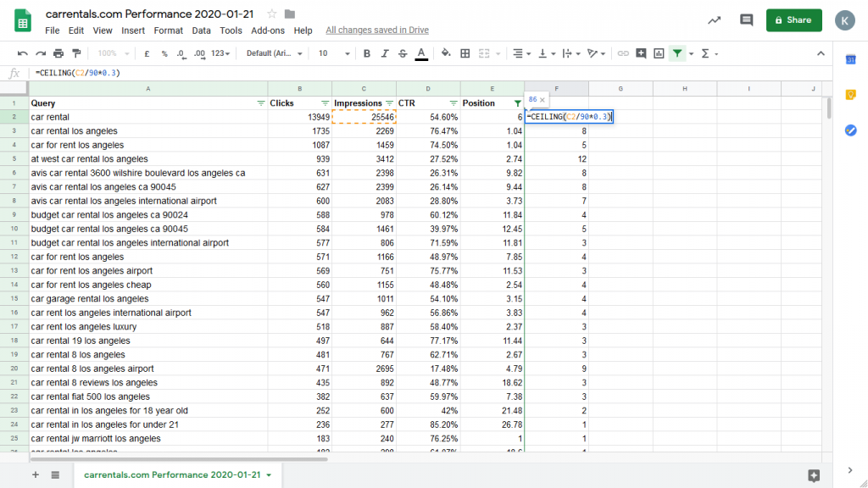The width and height of the screenshot is (868, 488).
Task: Open the CTR column filter
Action: (453, 103)
